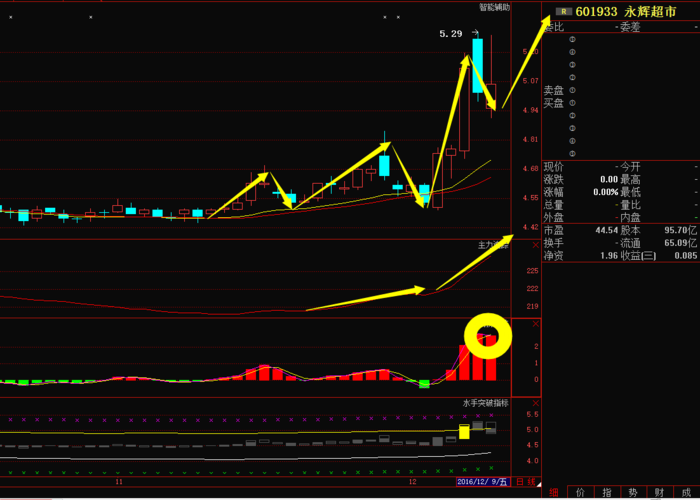Click the 收益(三) value 0.085
Image resolution: width=700 pixels, height=500 pixels.
click(687, 256)
